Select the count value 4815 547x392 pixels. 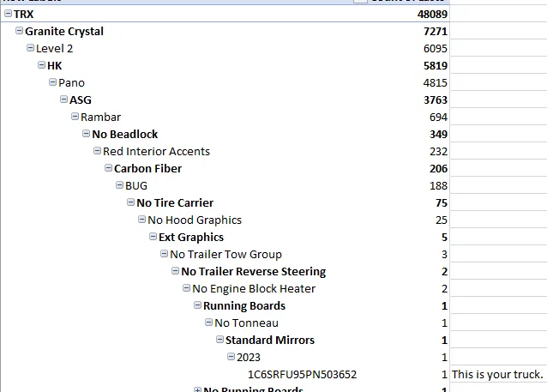[436, 82]
